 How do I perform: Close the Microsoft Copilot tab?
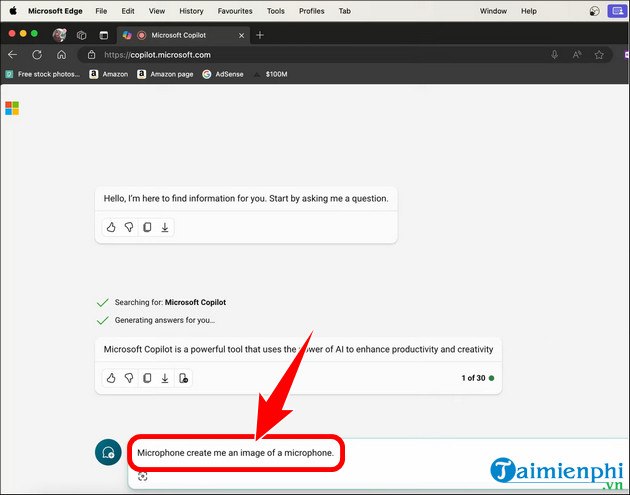pos(241,35)
